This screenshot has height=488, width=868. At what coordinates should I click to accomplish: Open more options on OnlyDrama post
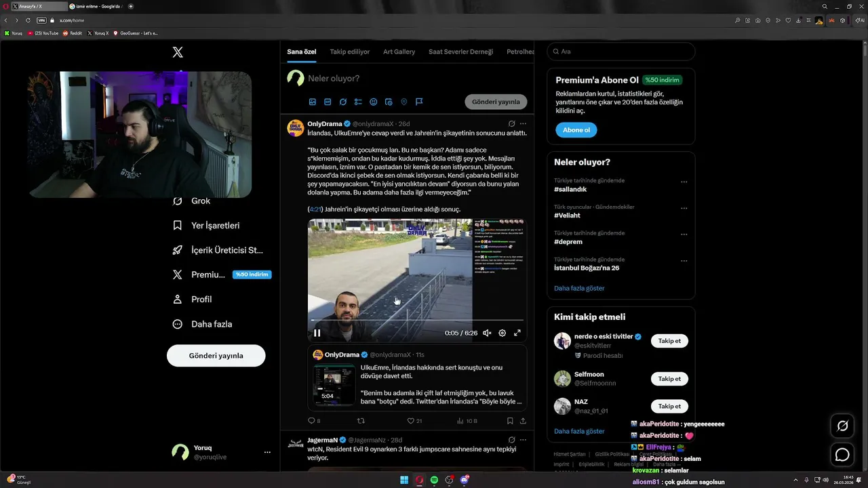point(523,124)
